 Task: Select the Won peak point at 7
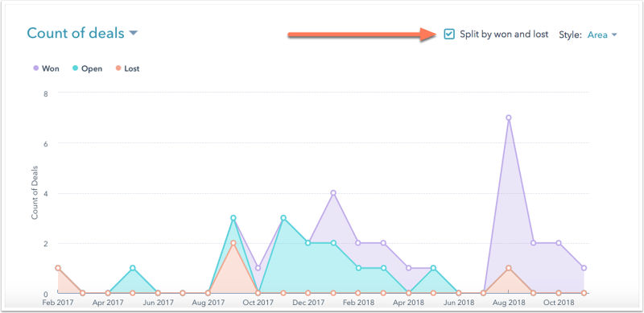(509, 118)
